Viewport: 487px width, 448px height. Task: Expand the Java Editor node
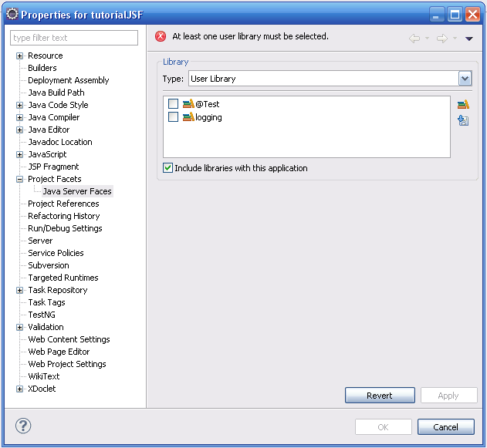(19, 130)
